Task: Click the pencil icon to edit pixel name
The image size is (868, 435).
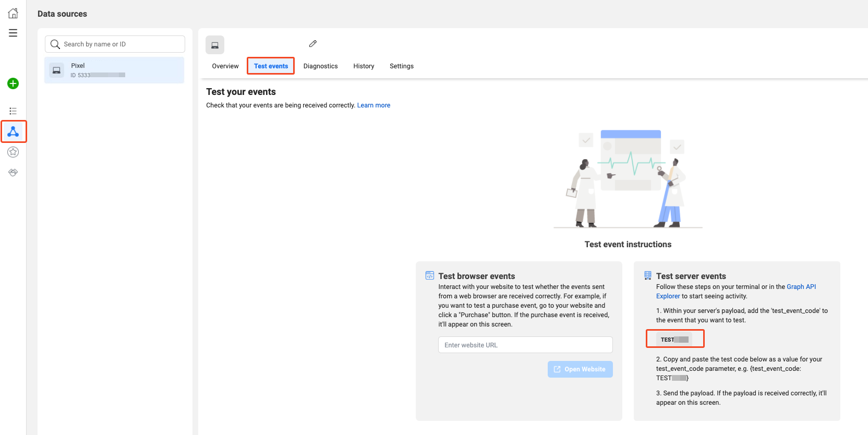Action: [313, 44]
